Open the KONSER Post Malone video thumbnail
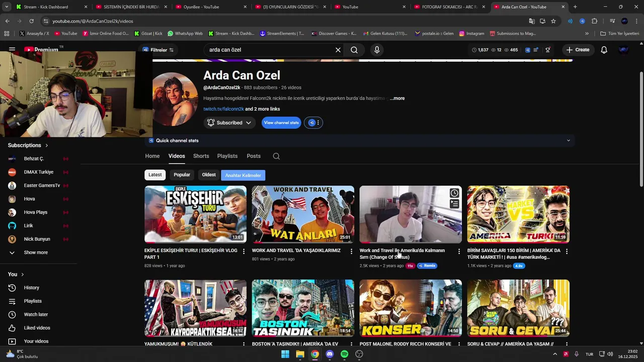 pos(411,308)
